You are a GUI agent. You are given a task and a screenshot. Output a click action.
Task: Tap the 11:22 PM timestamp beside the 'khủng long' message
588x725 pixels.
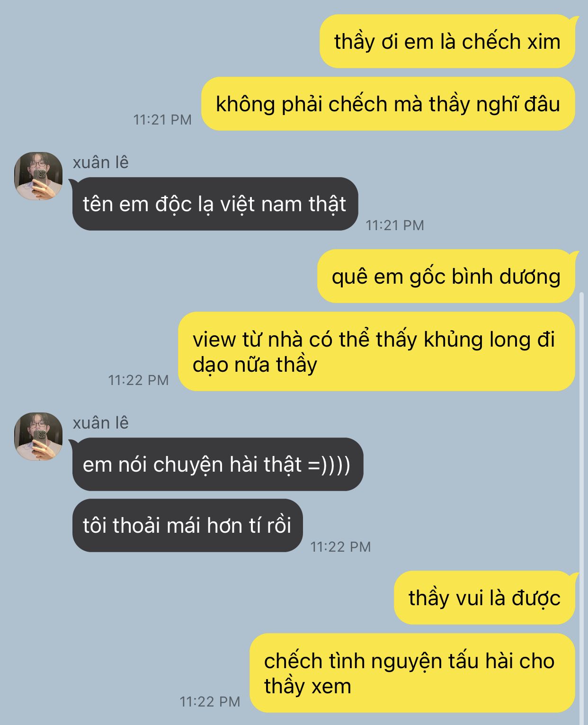[x=138, y=380]
